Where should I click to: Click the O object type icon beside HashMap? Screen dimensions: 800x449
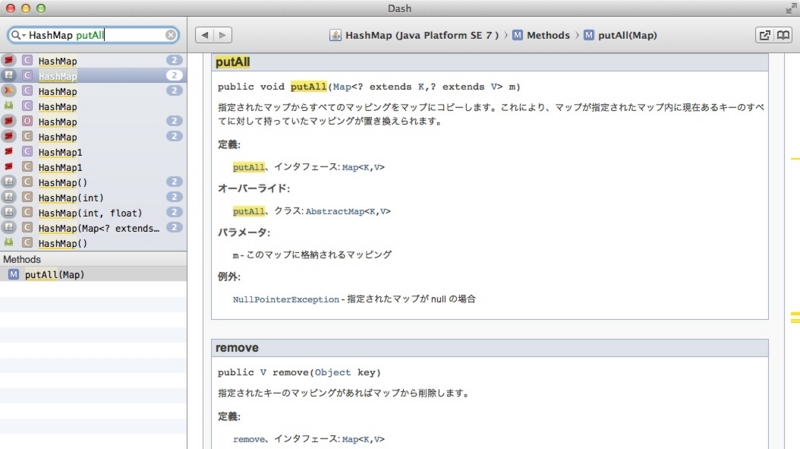[x=27, y=121]
